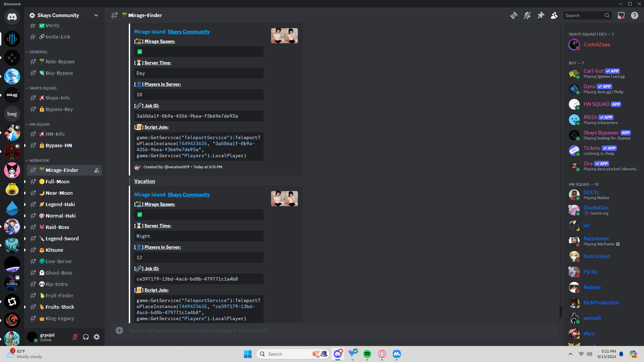Screen dimensions: 644x362
Task: Open first Skays Community embed link
Action: pos(189,32)
